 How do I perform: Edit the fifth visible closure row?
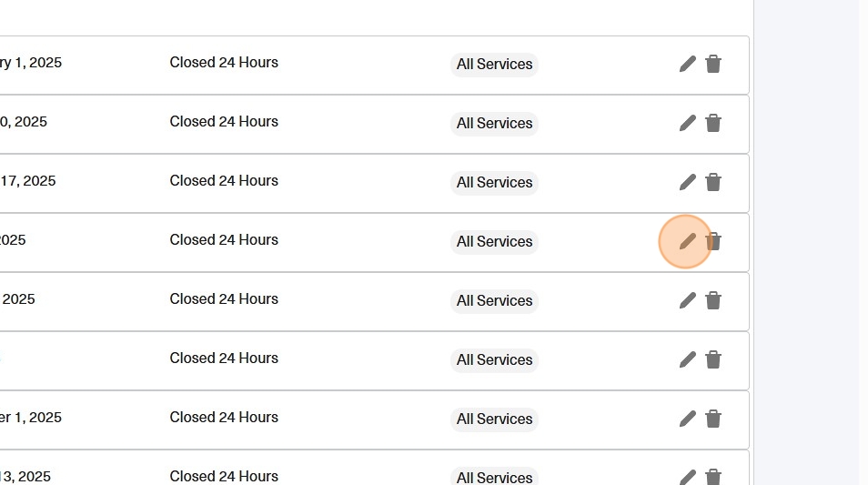687,300
